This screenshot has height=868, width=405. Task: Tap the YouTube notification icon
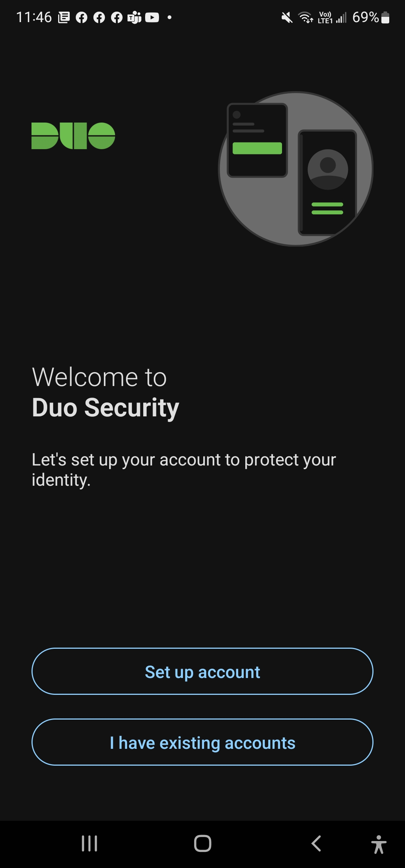[x=152, y=17]
